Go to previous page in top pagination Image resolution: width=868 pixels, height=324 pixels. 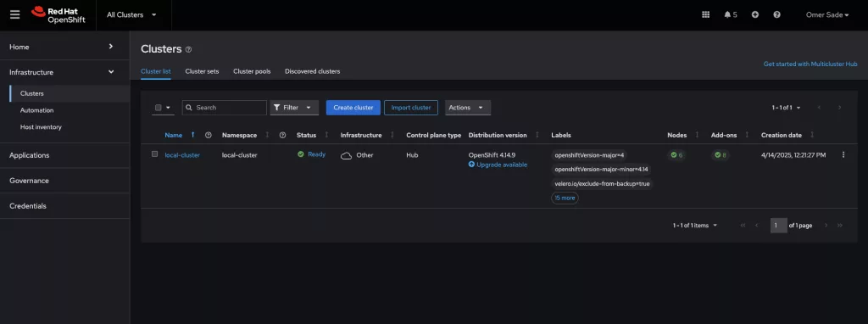coord(820,108)
